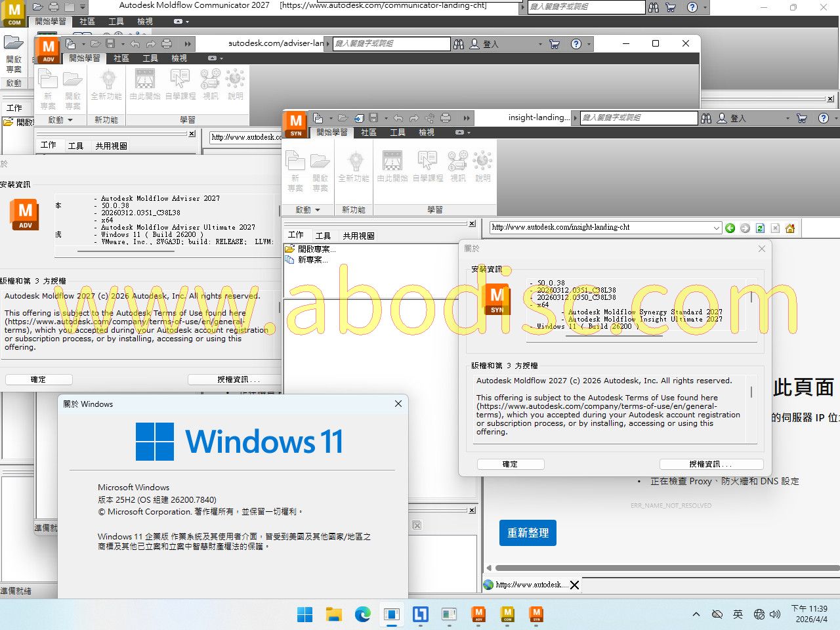Click the green Back arrow beside insight-landing URL

pyautogui.click(x=730, y=228)
